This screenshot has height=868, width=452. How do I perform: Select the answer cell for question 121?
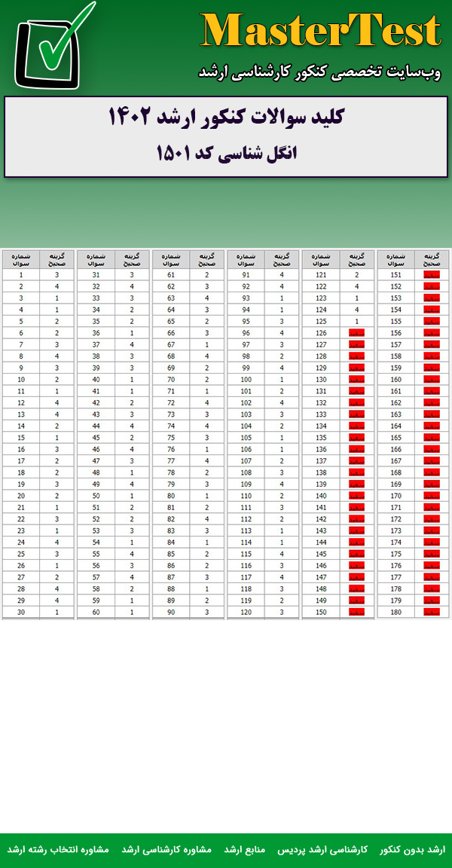coord(356,275)
